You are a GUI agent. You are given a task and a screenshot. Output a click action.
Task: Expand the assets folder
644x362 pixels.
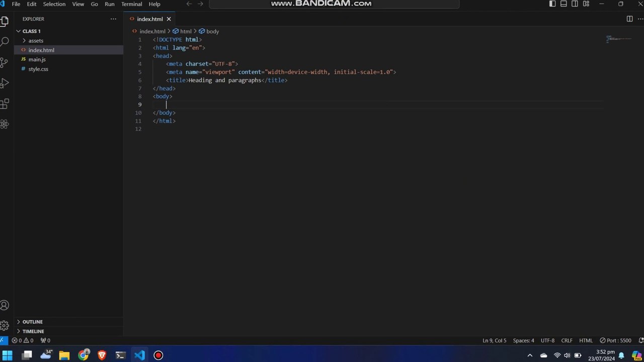coord(36,41)
